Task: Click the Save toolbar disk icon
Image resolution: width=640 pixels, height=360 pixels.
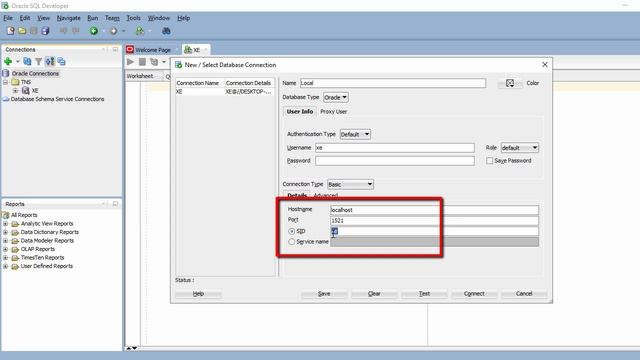Action: (33, 31)
